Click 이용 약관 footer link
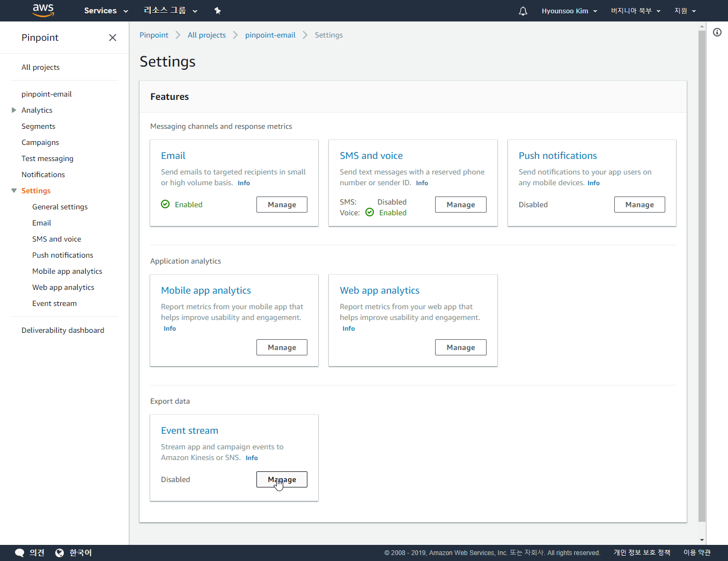 point(697,553)
